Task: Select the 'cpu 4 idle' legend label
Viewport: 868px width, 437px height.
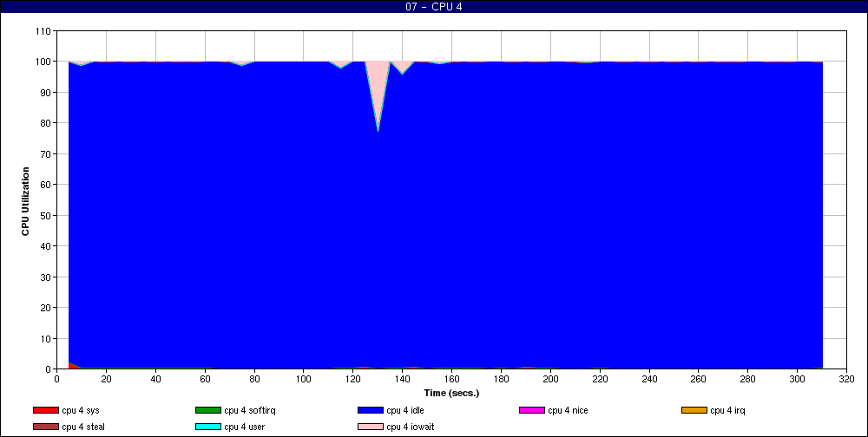Action: [405, 410]
